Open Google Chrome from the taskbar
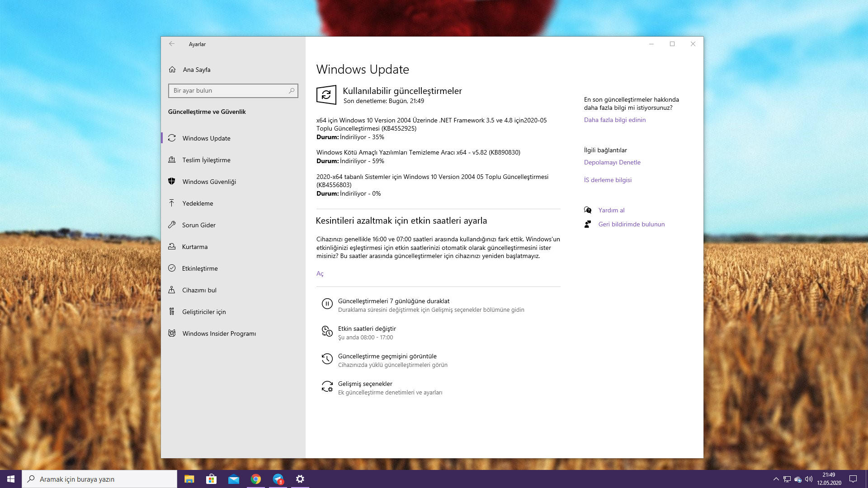Image resolution: width=868 pixels, height=488 pixels. pos(256,479)
